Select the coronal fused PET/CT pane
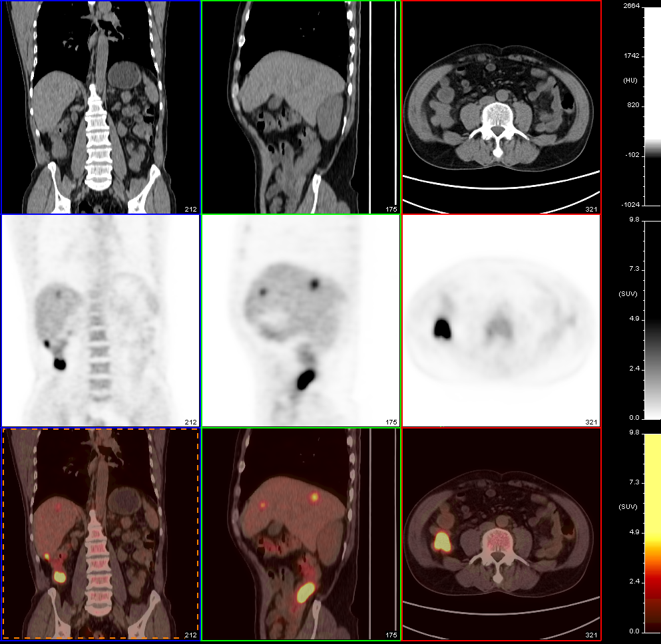Image resolution: width=661 pixels, height=644 pixels. coord(101,534)
